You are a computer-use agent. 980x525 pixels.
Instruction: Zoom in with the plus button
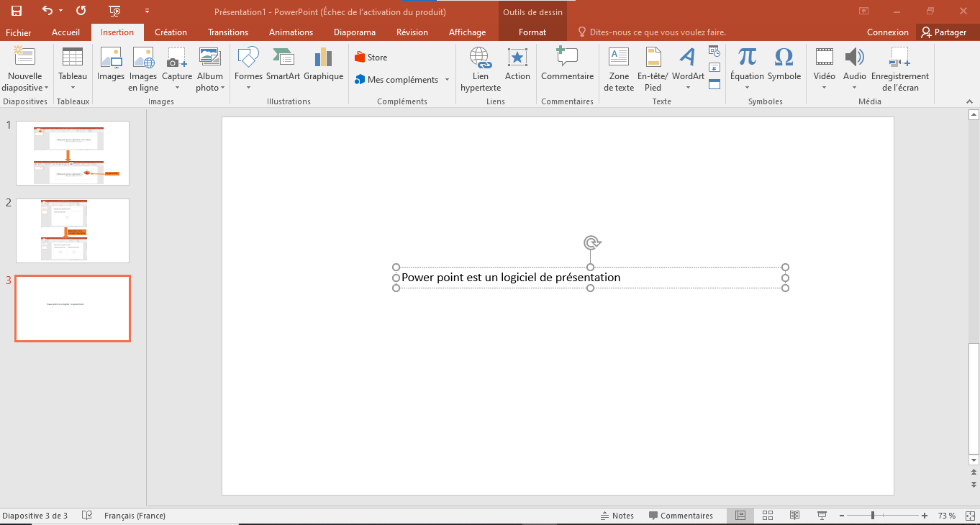[x=925, y=516]
